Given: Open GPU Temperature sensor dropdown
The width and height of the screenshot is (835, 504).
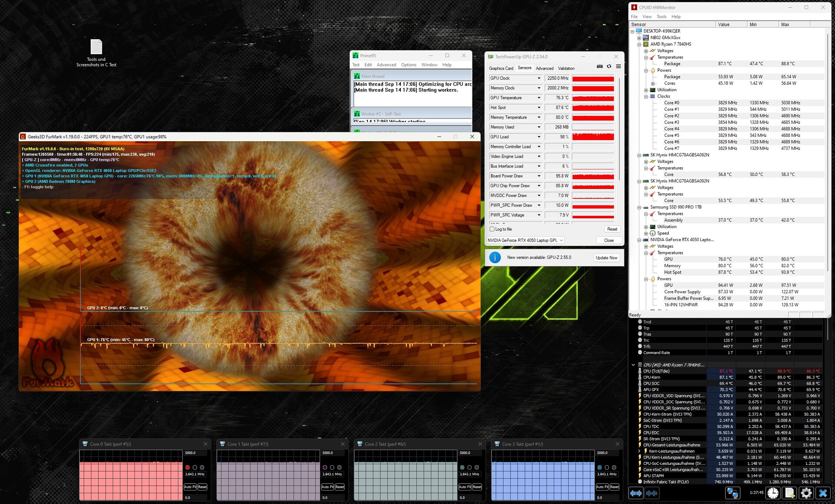Looking at the screenshot, I should pyautogui.click(x=539, y=98).
